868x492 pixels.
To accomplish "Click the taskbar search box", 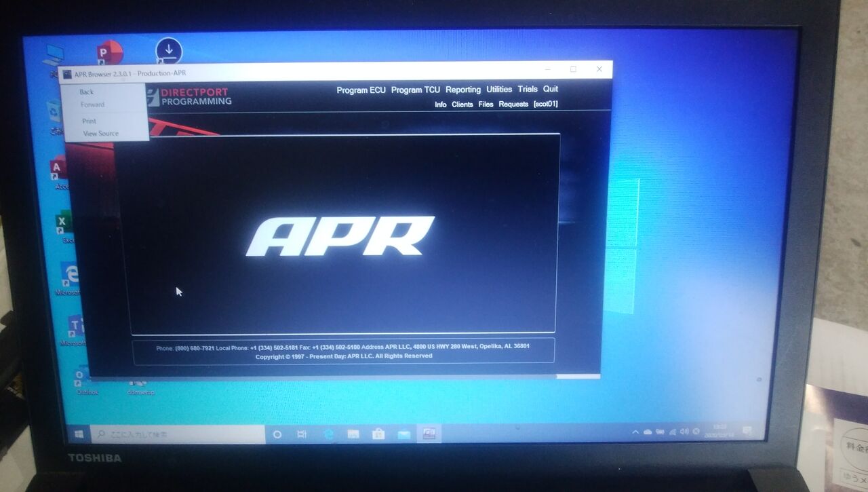I will coord(178,434).
